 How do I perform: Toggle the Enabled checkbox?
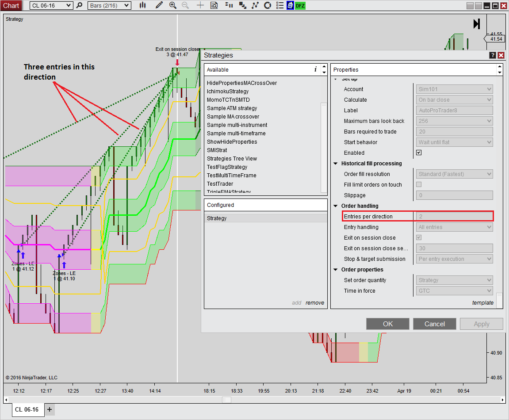coord(419,153)
